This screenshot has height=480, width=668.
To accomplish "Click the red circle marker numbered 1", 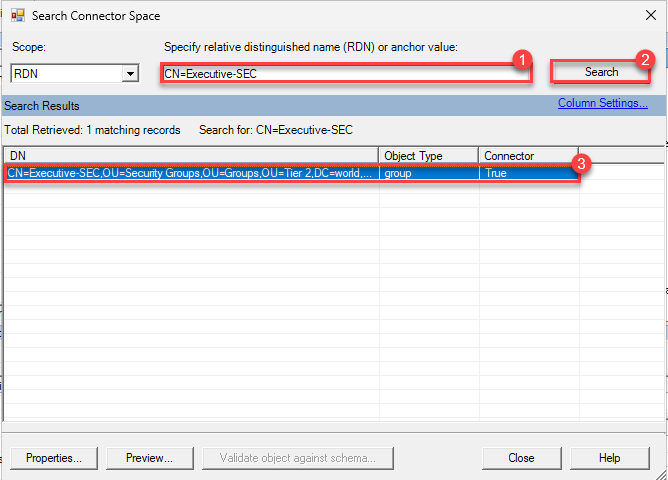I will pyautogui.click(x=520, y=60).
